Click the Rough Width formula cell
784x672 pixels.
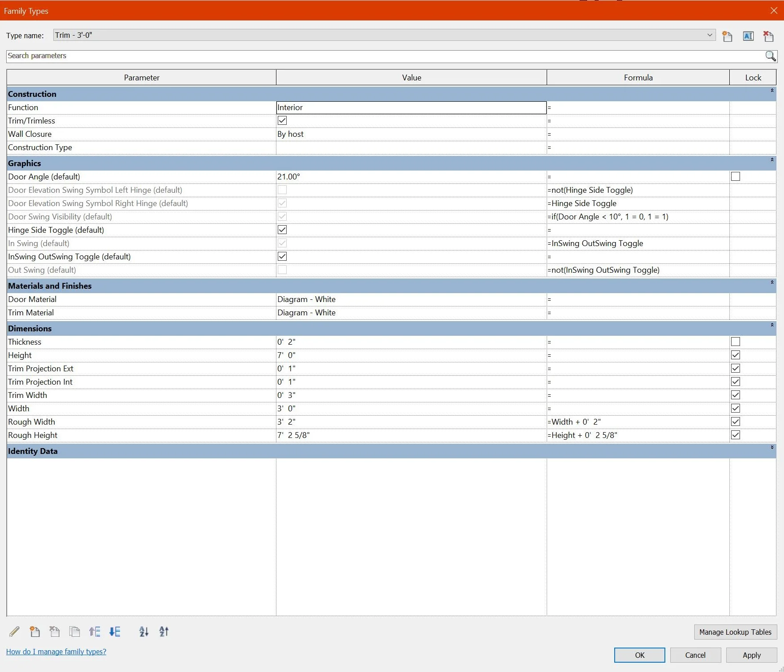pos(638,422)
